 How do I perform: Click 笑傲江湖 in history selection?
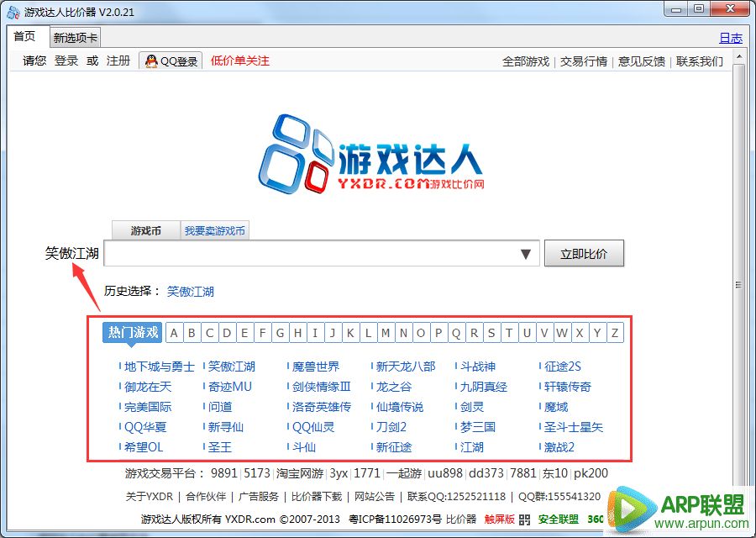coord(190,292)
